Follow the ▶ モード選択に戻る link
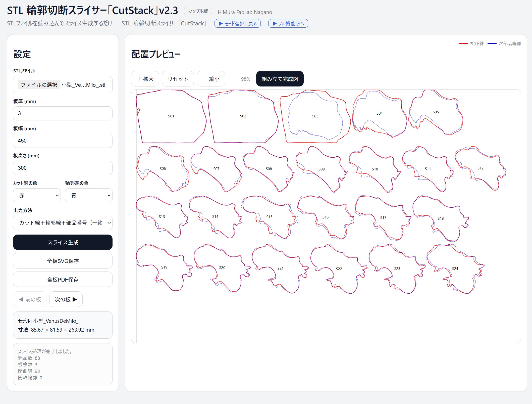This screenshot has width=532, height=404. coord(237,23)
